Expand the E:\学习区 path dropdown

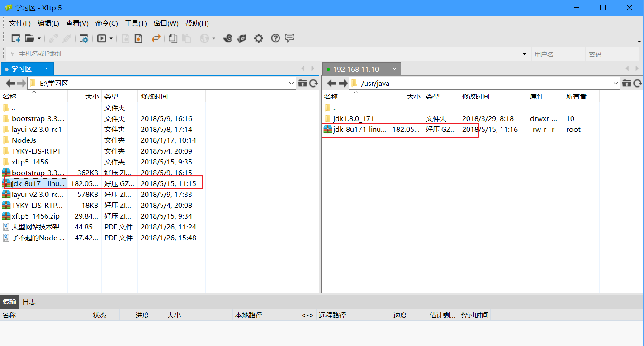coord(292,83)
